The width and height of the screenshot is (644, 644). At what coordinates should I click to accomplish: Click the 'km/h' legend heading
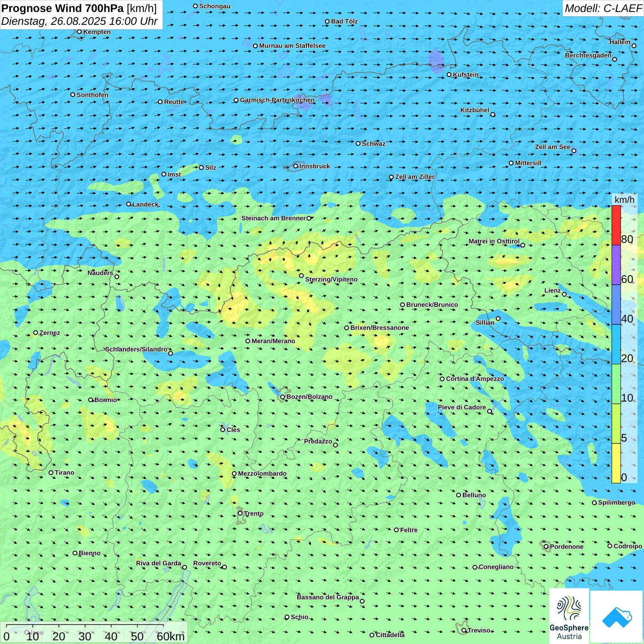pos(624,200)
